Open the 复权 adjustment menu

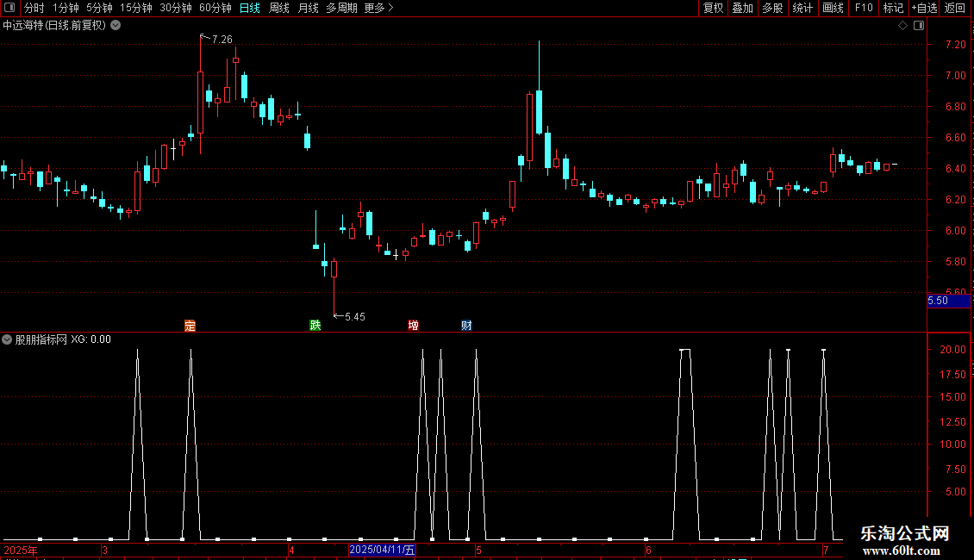(713, 8)
